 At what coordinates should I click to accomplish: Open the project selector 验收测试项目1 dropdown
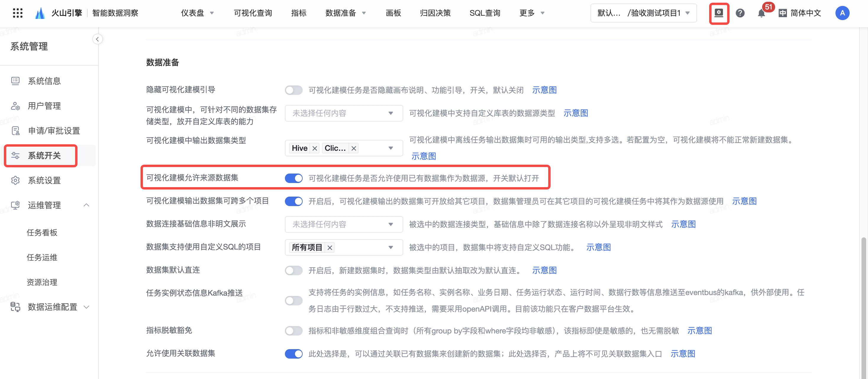tap(643, 13)
